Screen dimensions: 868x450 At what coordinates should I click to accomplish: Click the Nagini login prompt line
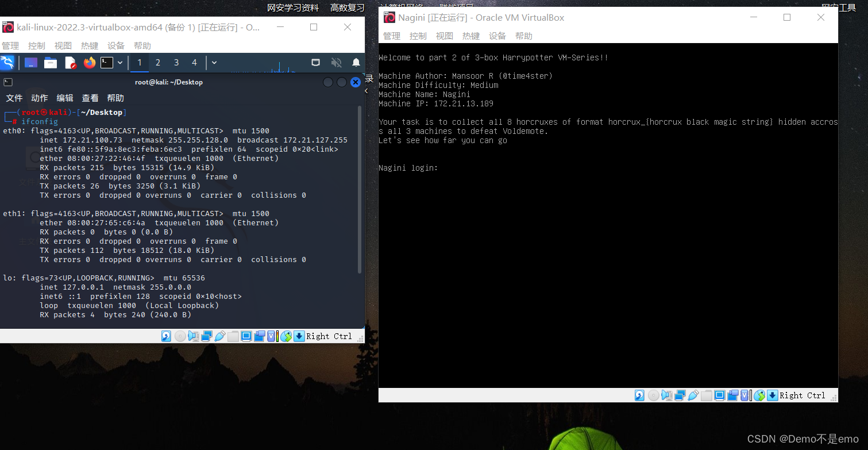coord(408,168)
